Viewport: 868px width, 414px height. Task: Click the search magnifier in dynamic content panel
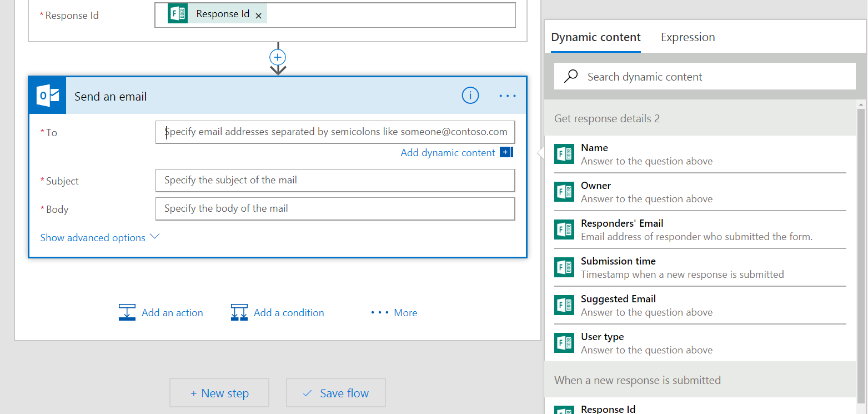coord(570,76)
